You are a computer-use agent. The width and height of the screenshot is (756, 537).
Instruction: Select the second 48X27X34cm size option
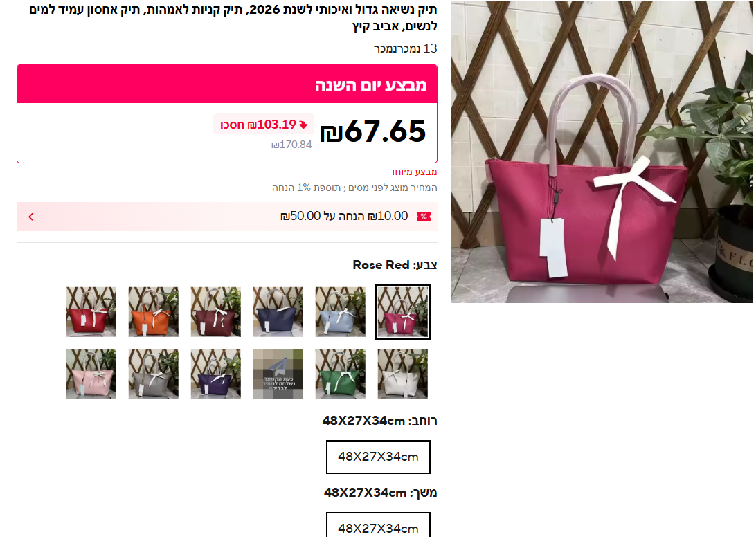pos(378,525)
